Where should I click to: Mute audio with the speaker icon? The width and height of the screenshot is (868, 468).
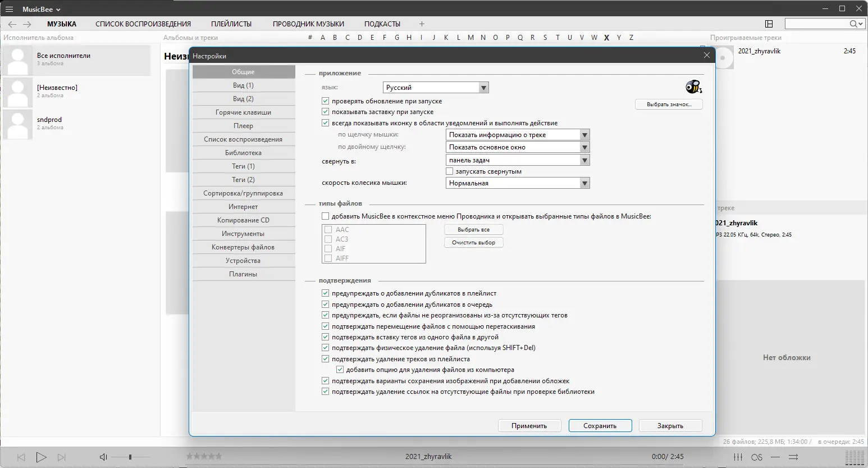(103, 457)
